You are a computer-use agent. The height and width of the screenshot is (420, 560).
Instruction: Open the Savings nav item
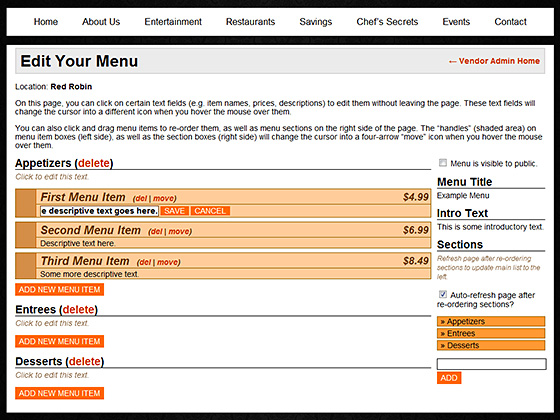pos(316,22)
